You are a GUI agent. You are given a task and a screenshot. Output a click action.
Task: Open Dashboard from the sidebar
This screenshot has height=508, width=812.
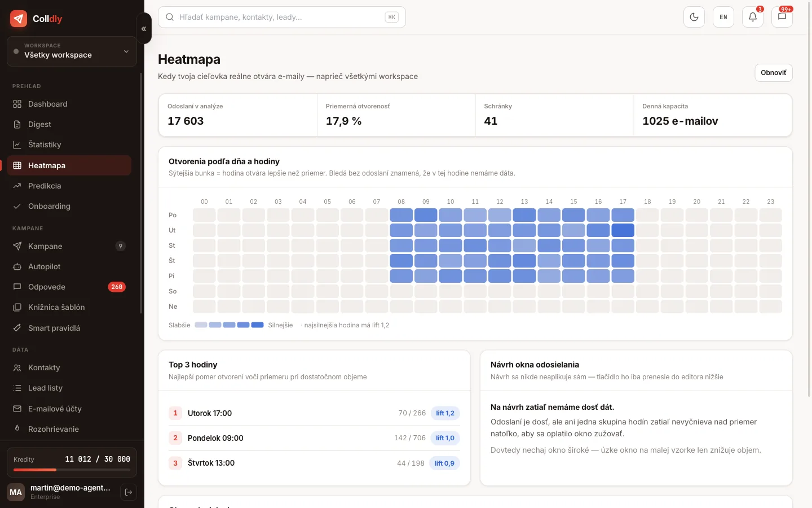pos(69,104)
